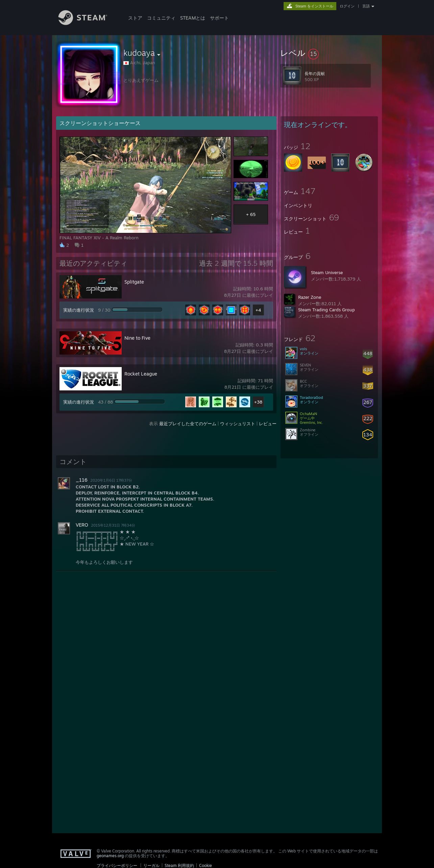Click the blue Splitgate achievement icon
Viewport: 434px width, 868px height.
(231, 310)
